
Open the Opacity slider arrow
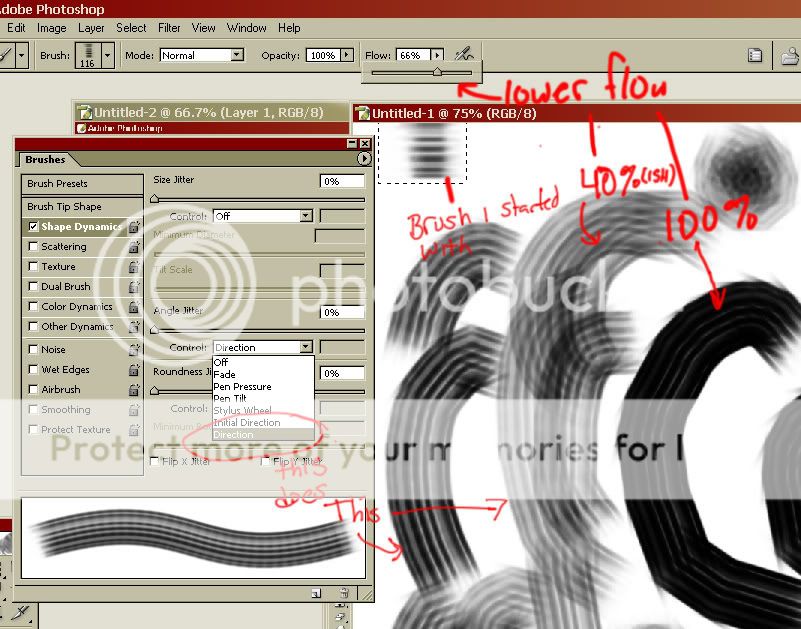click(x=347, y=55)
